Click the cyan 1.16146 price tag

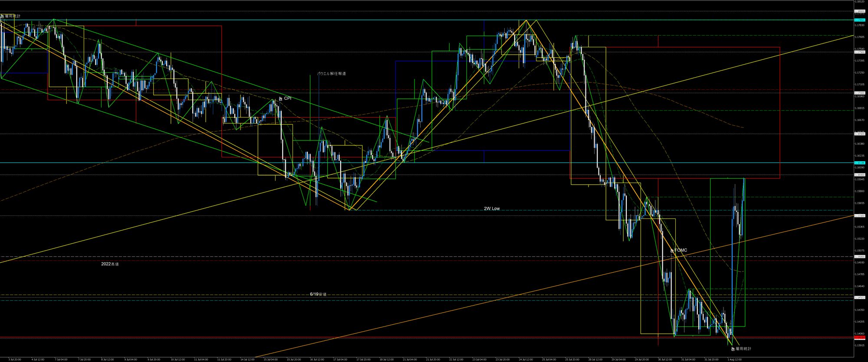(x=860, y=163)
